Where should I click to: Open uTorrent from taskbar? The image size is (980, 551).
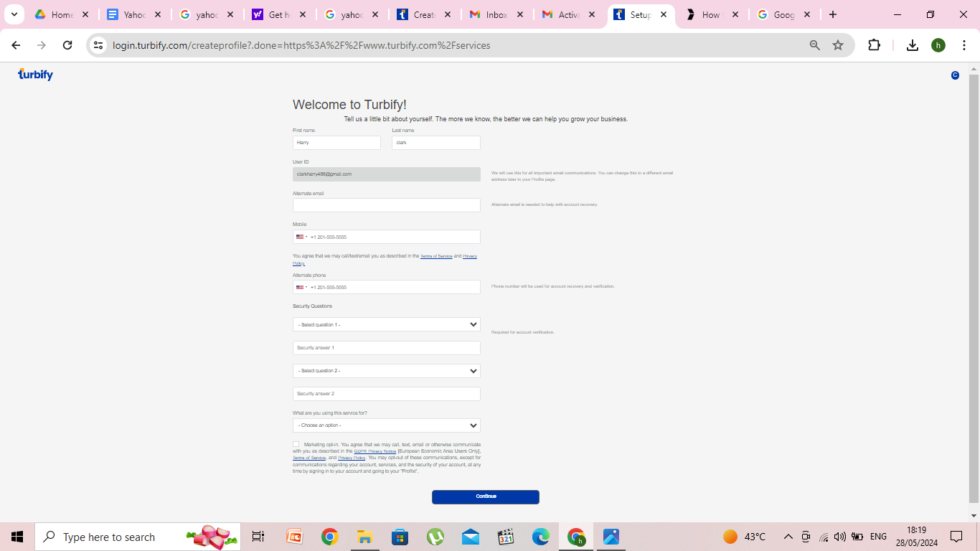[x=435, y=537]
